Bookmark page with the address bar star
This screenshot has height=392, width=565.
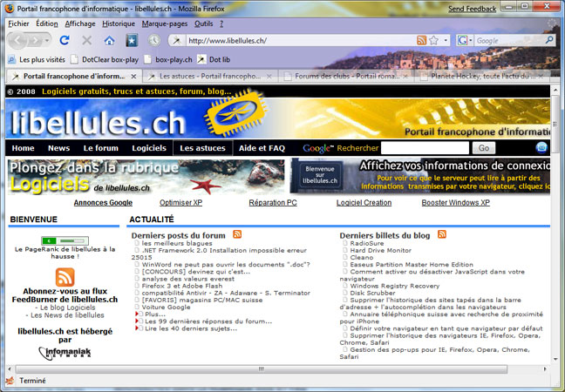click(434, 40)
